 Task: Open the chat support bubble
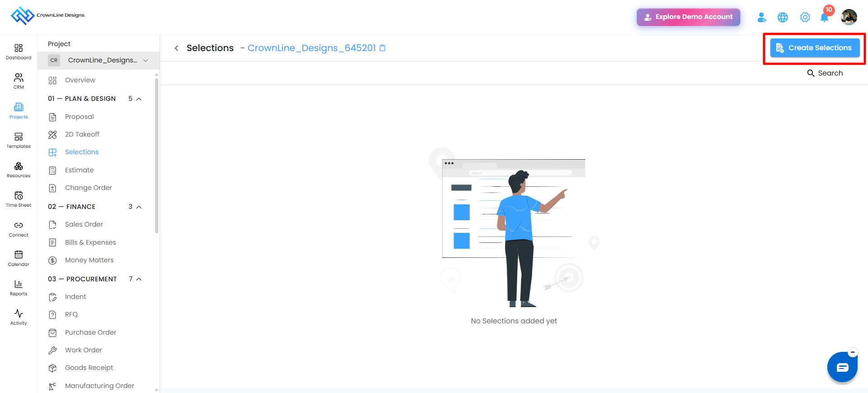(x=842, y=367)
